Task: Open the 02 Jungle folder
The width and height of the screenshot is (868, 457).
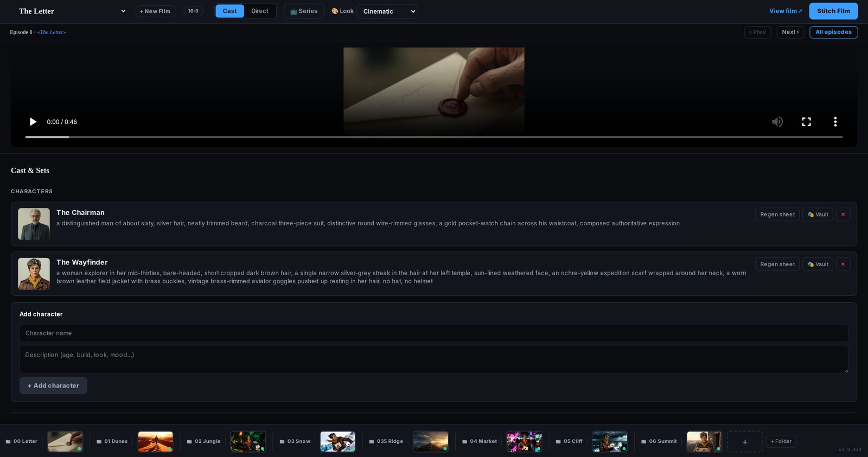Action: pyautogui.click(x=204, y=441)
